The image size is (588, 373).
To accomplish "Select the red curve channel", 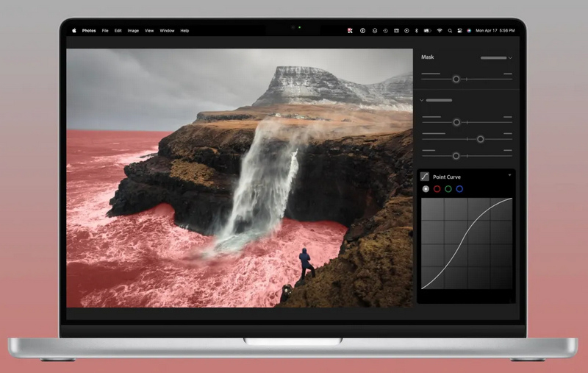I will (x=437, y=189).
